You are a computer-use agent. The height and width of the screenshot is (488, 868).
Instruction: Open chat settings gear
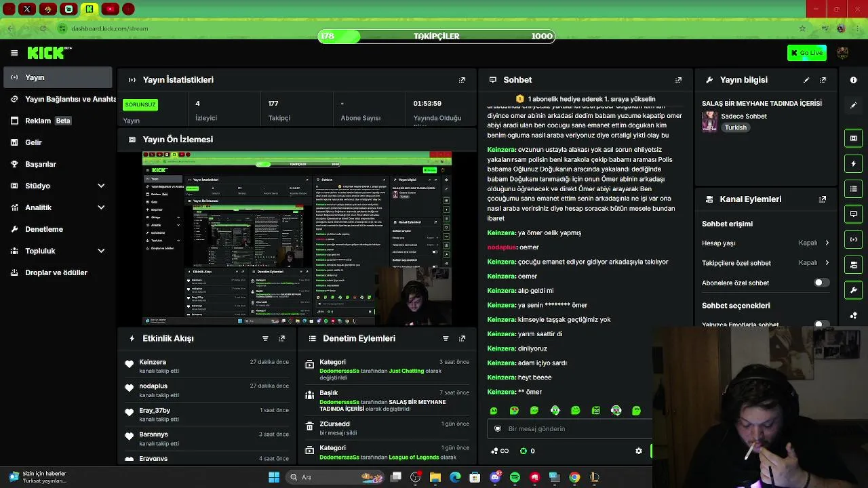[638, 451]
